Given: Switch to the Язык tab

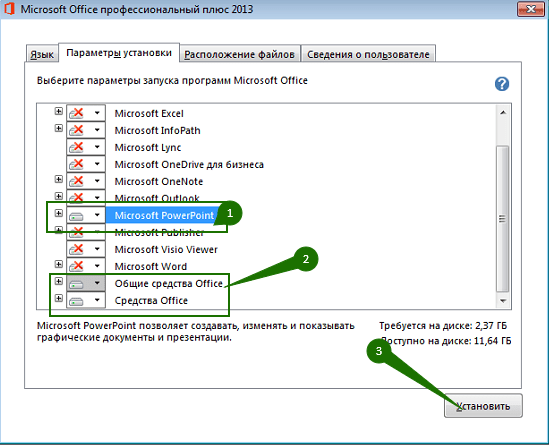Looking at the screenshot, I should coord(42,54).
